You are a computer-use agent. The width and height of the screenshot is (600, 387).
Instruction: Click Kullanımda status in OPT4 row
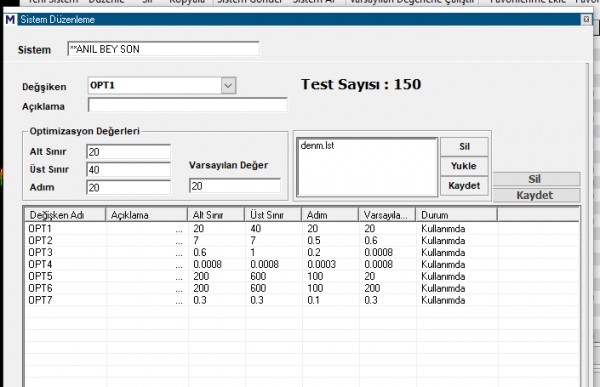point(443,264)
